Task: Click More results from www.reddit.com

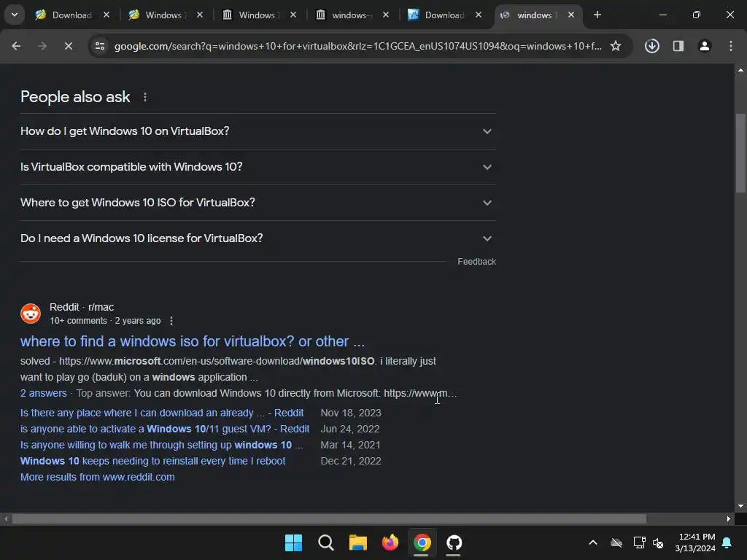Action: 98,477
